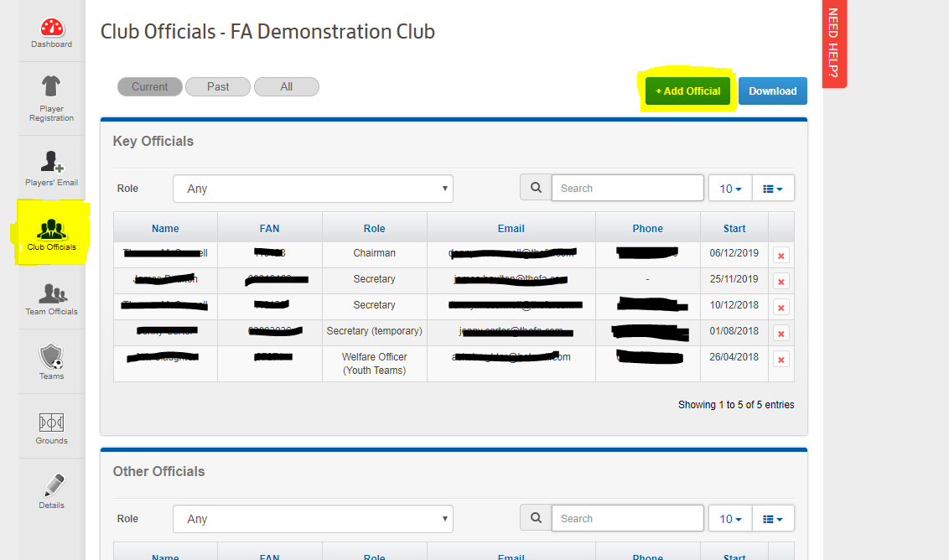The image size is (949, 560).
Task: Click Key Officials search magnifier icon
Action: pyautogui.click(x=536, y=188)
